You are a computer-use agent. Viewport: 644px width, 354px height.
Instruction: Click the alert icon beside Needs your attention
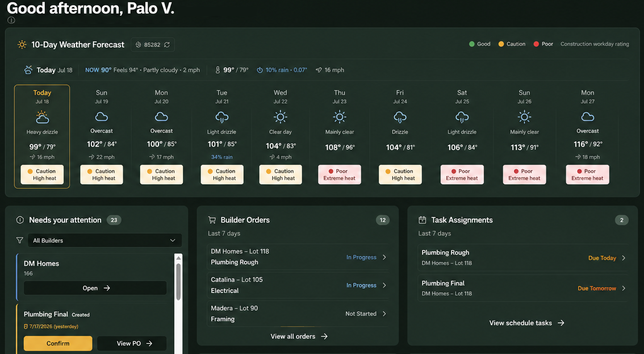pyautogui.click(x=20, y=220)
